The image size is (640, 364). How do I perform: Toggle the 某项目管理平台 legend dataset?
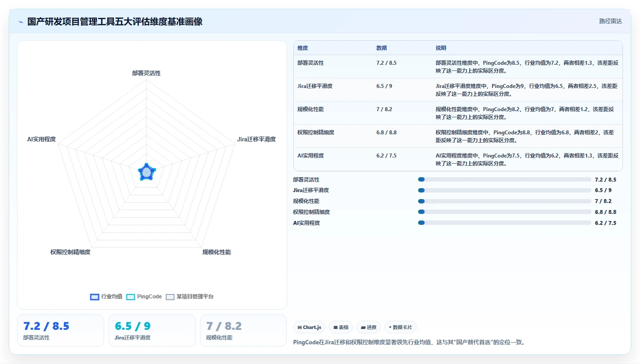point(190,297)
